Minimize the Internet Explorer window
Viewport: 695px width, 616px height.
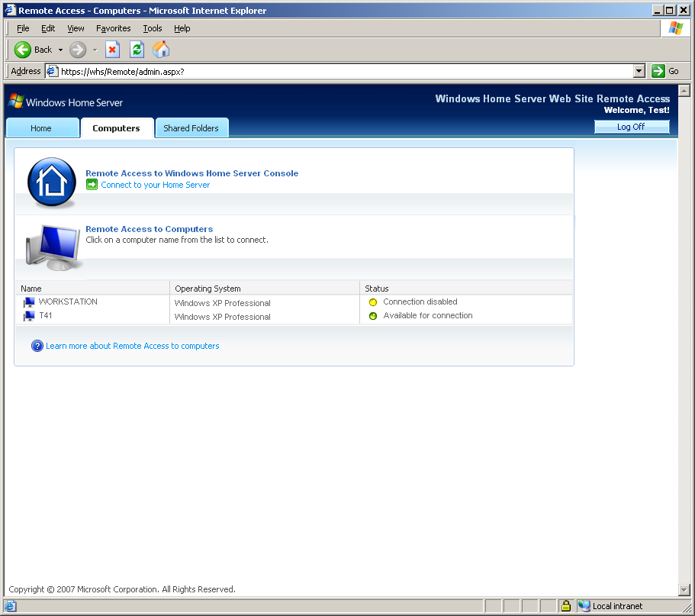click(658, 10)
